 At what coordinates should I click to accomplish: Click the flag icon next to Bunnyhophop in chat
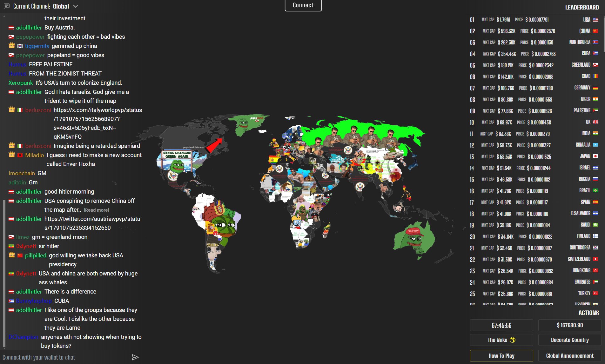[x=11, y=301]
